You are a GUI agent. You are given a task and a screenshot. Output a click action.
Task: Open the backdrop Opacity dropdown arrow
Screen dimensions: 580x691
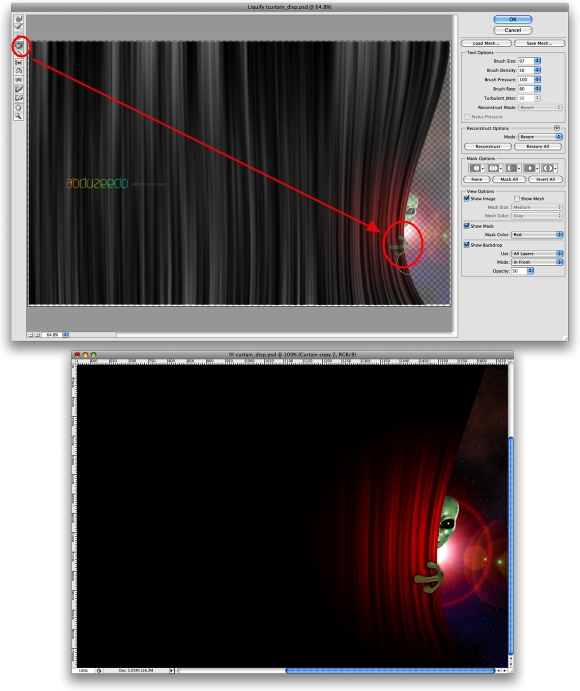point(531,271)
